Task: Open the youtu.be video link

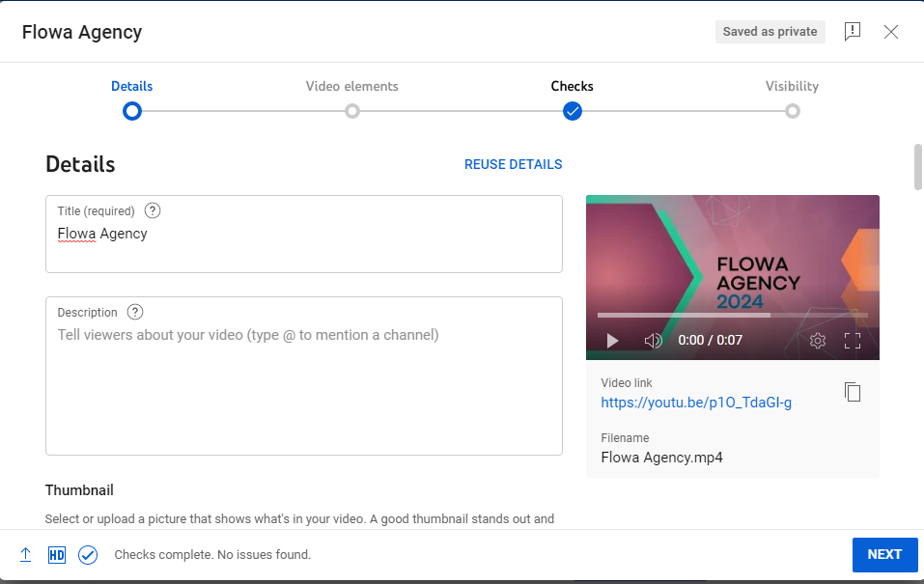Action: point(695,402)
